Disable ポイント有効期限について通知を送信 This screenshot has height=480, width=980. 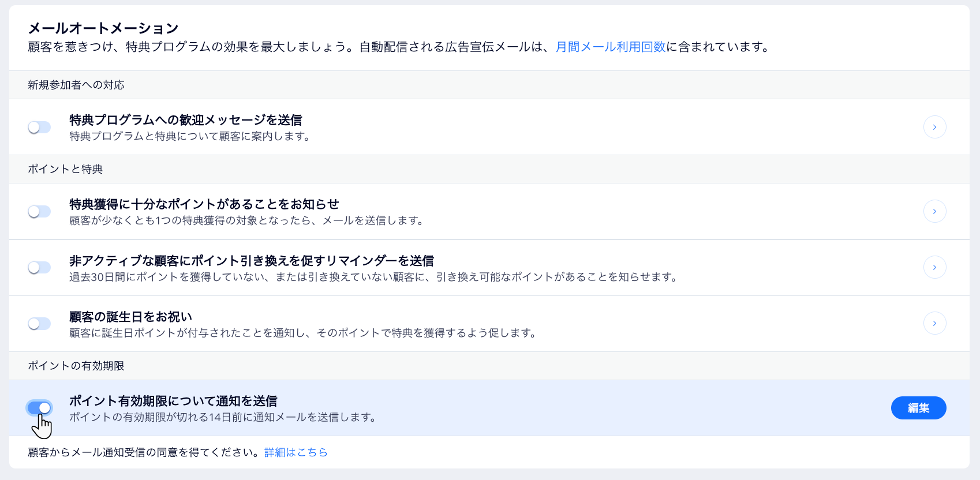point(39,408)
